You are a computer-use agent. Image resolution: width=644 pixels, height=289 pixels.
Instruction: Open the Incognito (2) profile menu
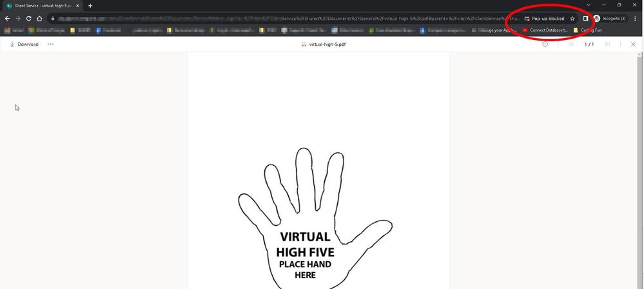pos(610,19)
